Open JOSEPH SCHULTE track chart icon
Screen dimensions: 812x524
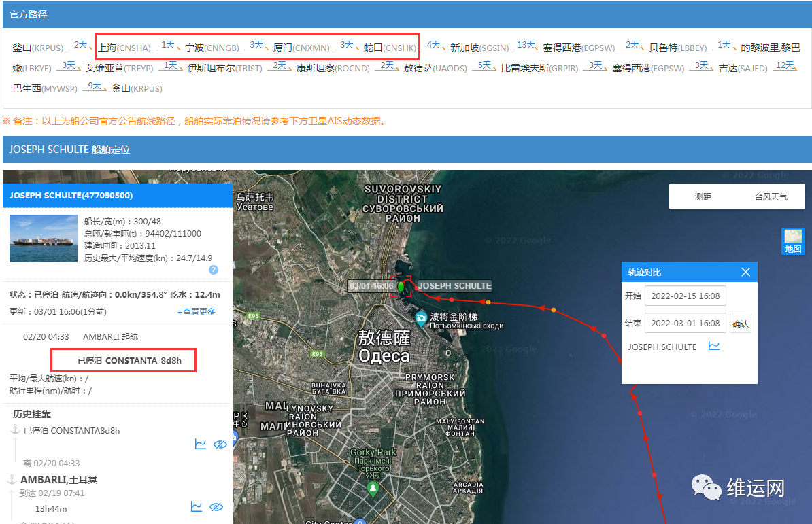click(x=714, y=346)
